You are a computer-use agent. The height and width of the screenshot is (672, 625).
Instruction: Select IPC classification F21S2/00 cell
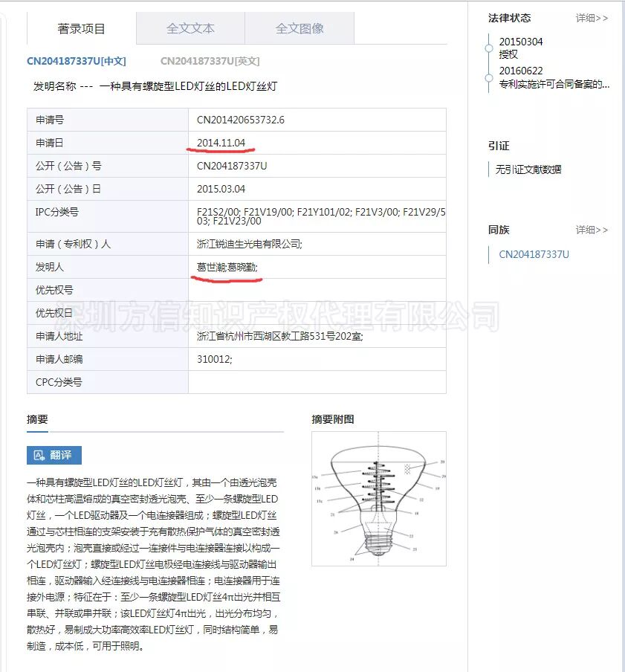pos(317,216)
